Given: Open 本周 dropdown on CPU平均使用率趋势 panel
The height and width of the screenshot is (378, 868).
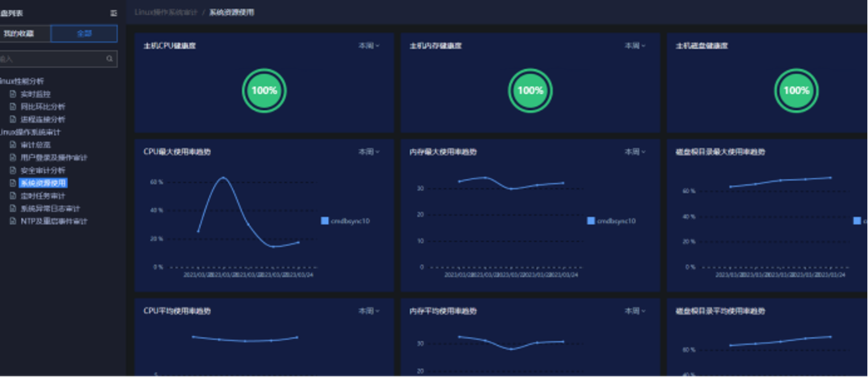Looking at the screenshot, I should pos(369,311).
